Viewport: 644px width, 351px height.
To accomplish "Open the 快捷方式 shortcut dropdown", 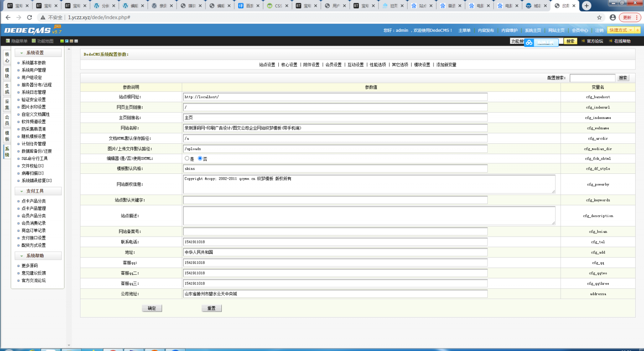I will [621, 30].
